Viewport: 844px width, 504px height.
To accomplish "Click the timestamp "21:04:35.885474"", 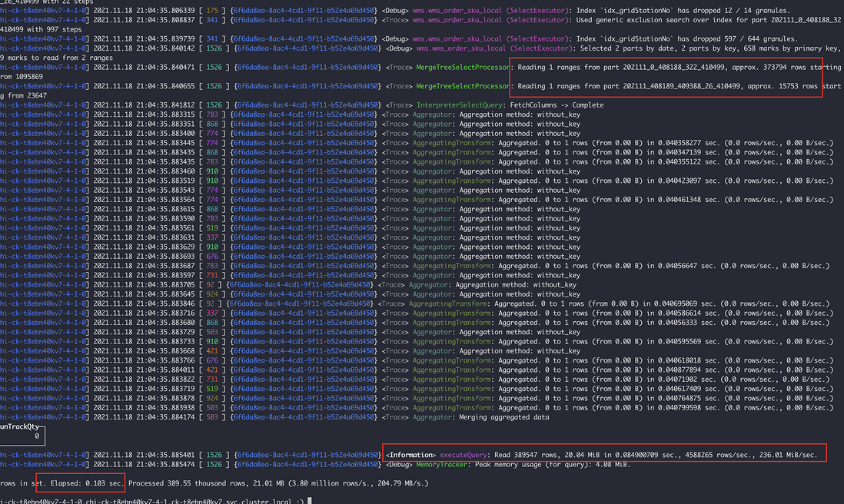I will (164, 464).
